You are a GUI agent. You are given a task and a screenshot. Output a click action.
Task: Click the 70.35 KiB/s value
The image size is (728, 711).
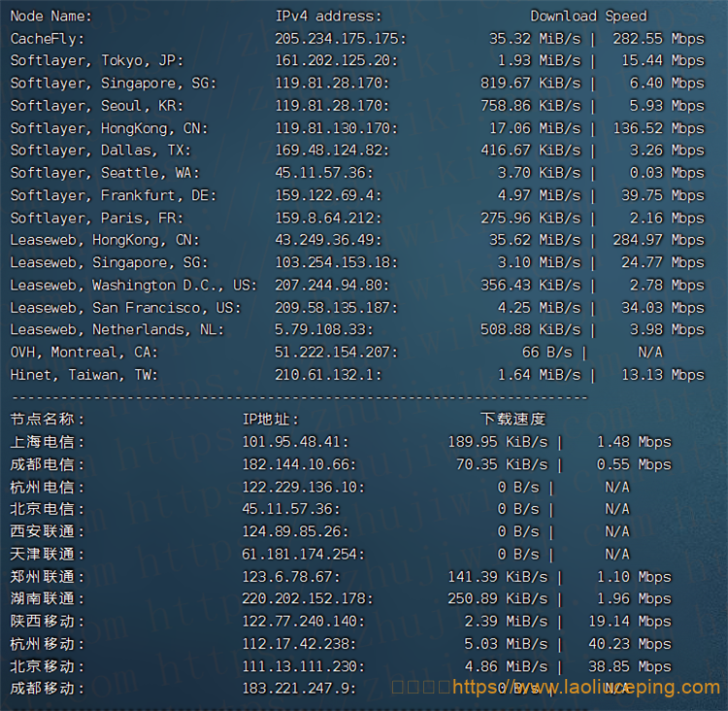coord(502,464)
